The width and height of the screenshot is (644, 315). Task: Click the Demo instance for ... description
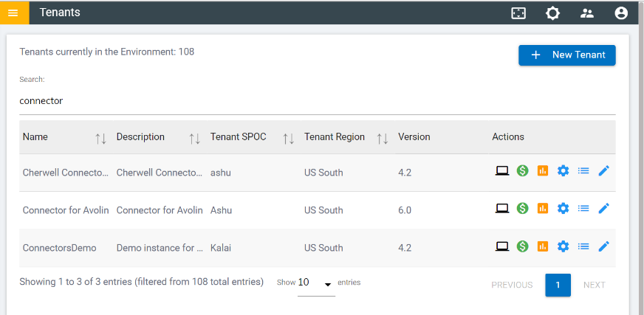point(160,248)
